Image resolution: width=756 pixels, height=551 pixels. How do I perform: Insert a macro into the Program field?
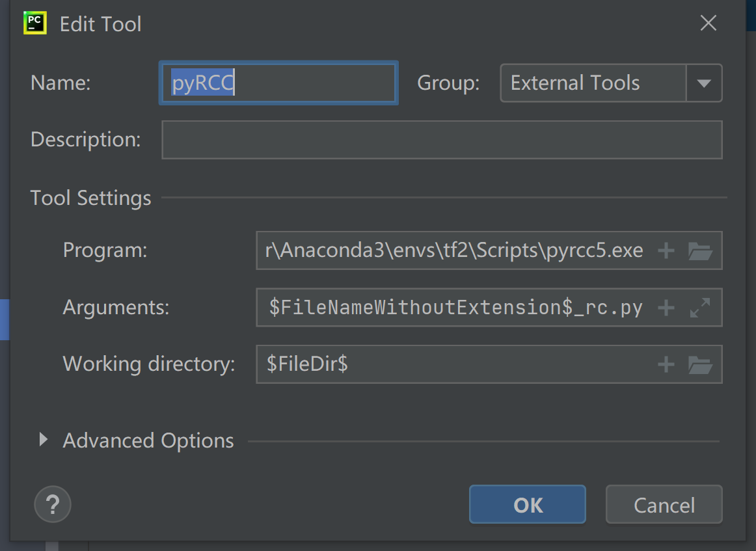(x=666, y=250)
